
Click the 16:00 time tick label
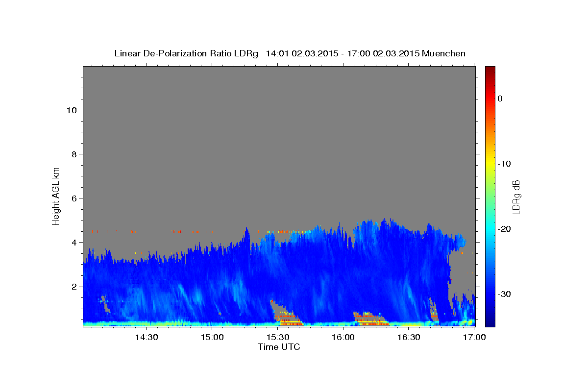pyautogui.click(x=343, y=337)
